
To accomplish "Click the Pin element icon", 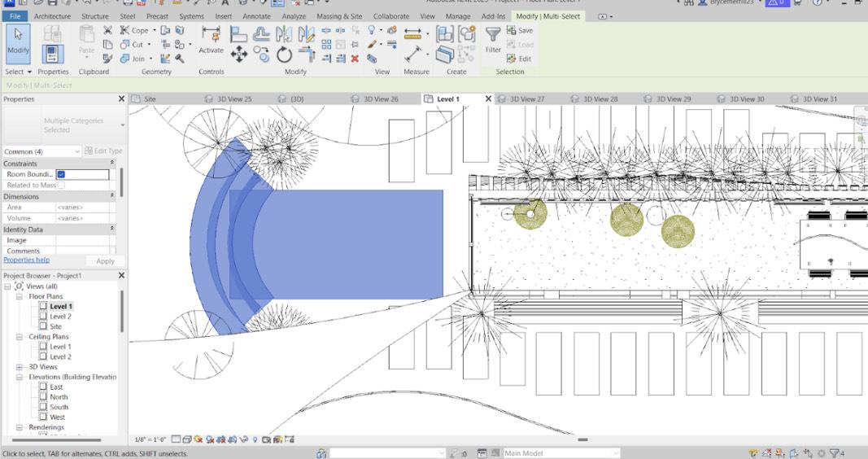I will [x=355, y=44].
